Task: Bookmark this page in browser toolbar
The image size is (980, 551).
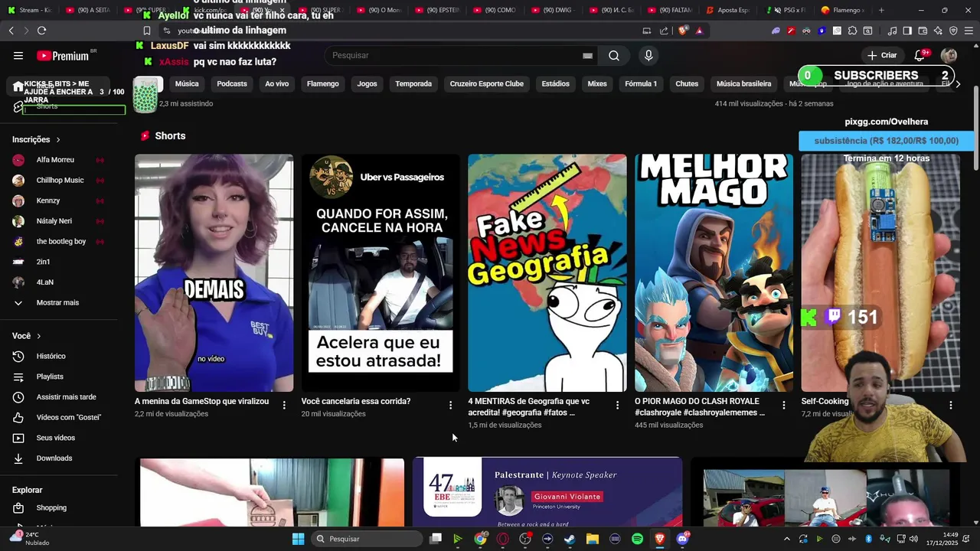Action: pos(147,31)
